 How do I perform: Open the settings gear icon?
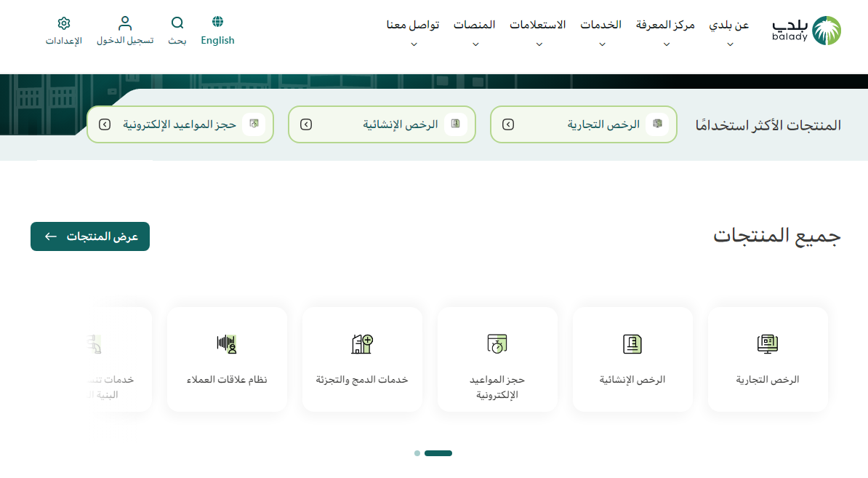click(64, 23)
